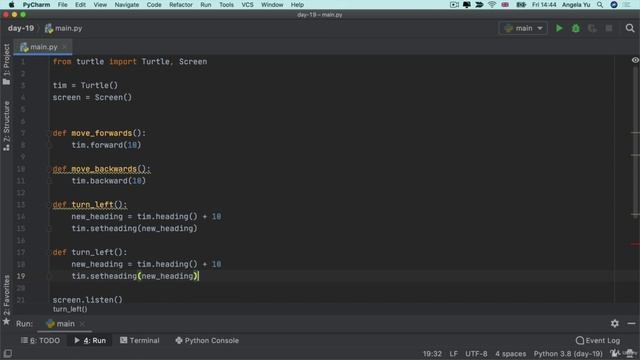
Task: Open the PyCharm application menu
Action: [36, 4]
